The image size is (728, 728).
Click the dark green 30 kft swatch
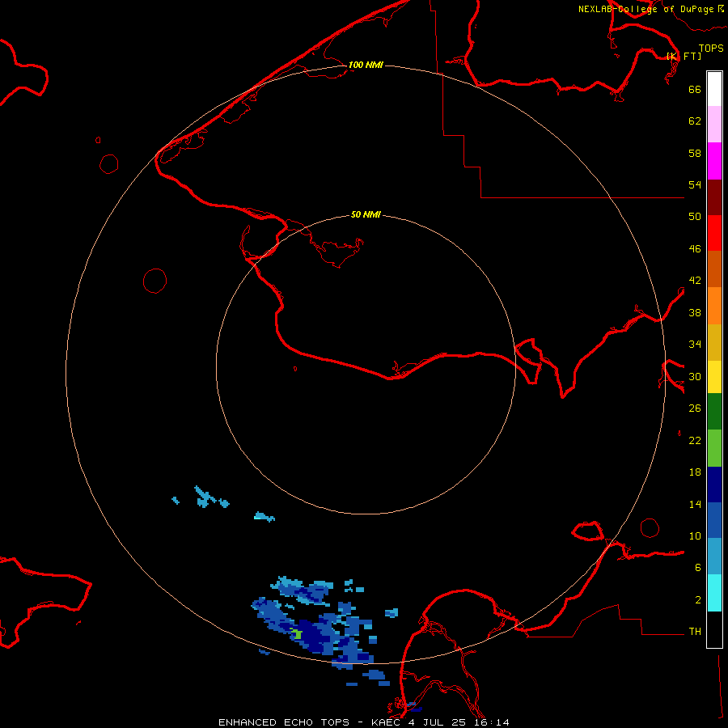(x=714, y=412)
